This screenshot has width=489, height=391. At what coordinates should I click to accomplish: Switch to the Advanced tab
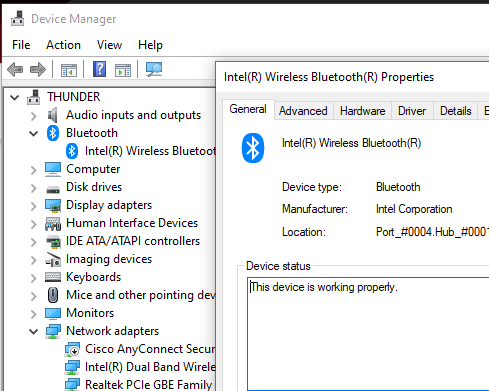303,111
